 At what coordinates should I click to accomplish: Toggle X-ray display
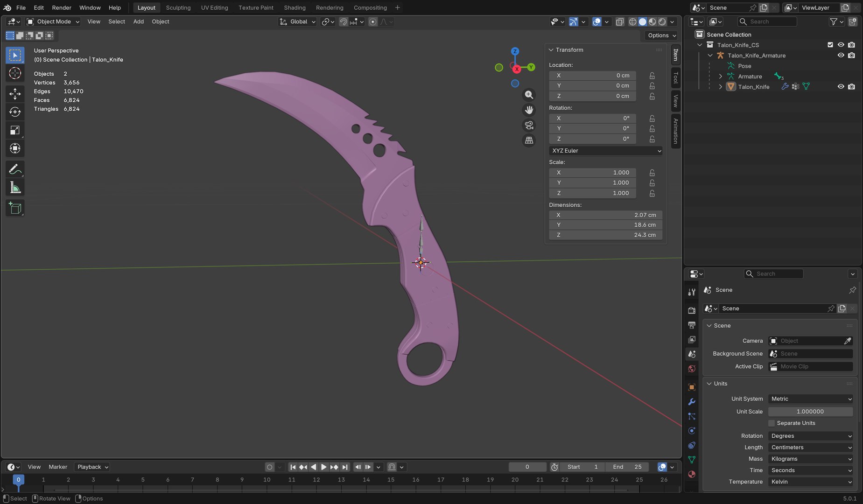pos(619,21)
